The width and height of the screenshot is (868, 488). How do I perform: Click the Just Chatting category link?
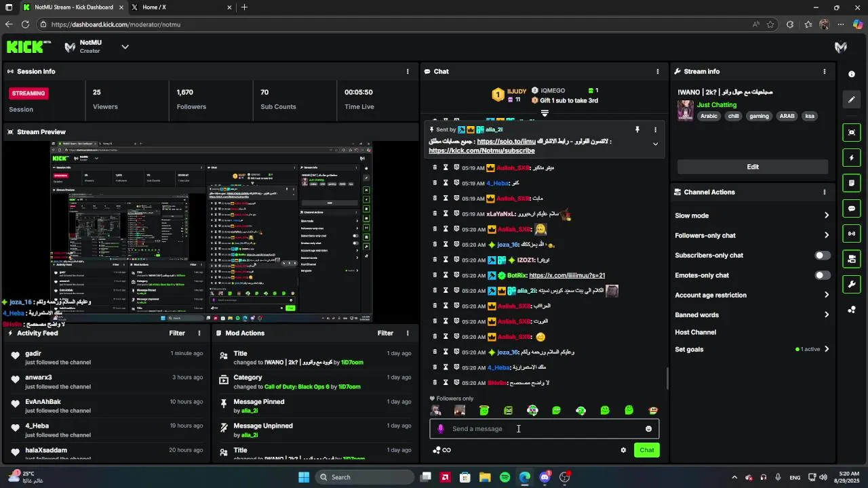point(717,105)
